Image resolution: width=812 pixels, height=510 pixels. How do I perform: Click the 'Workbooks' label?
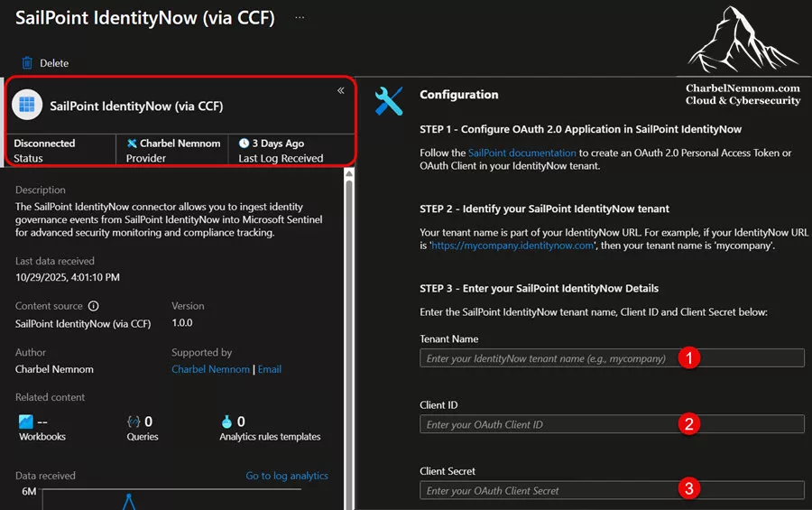tap(42, 437)
